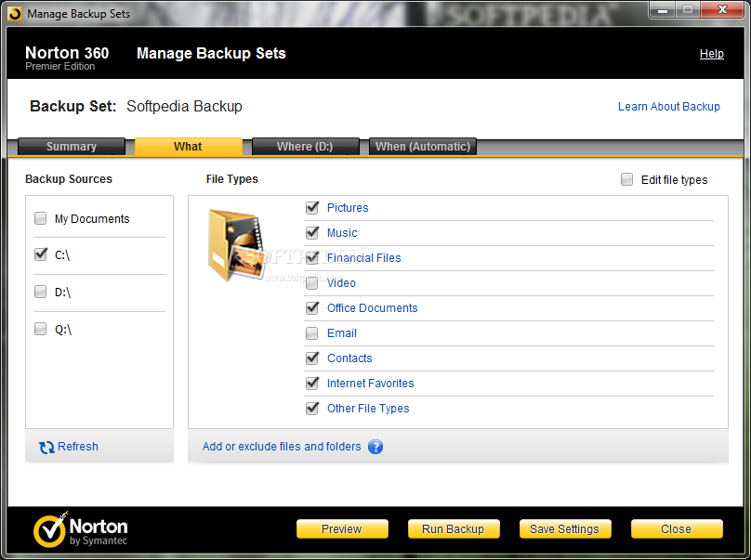Screen dimensions: 751x560
Task: Click Add or exclude files and folders
Action: (282, 447)
